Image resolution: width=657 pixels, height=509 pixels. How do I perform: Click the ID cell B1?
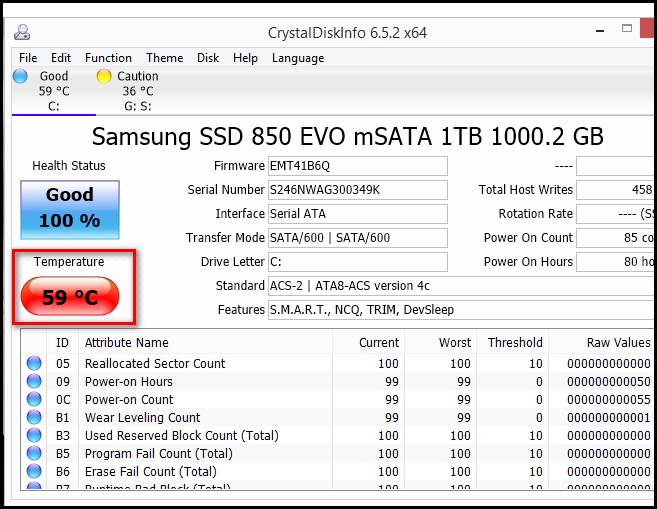click(63, 418)
